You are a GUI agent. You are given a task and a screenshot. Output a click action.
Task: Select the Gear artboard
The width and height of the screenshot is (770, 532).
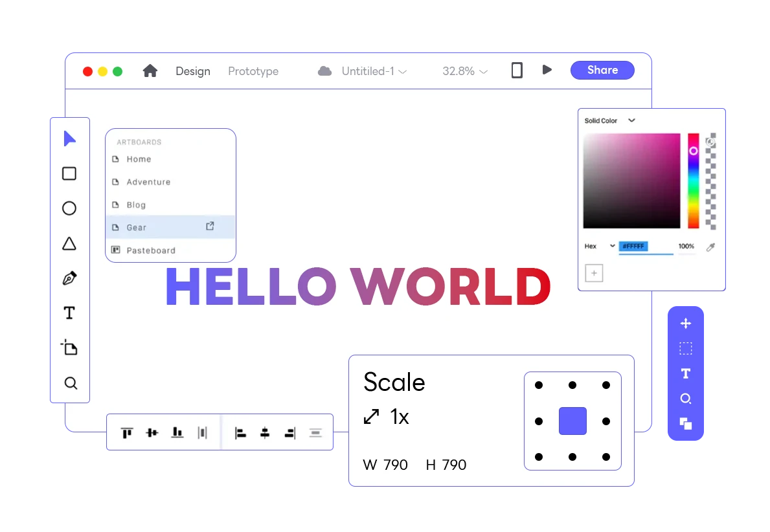click(170, 227)
